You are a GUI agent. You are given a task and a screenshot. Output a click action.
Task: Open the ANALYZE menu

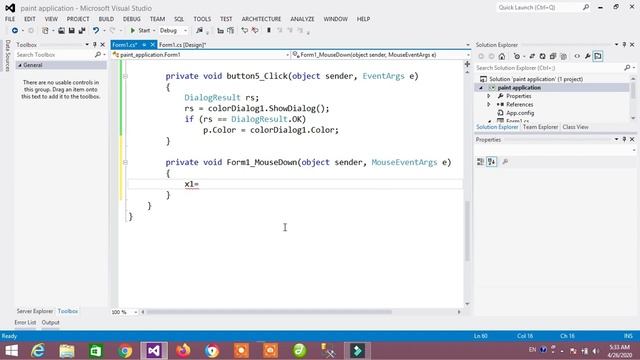[x=302, y=19]
